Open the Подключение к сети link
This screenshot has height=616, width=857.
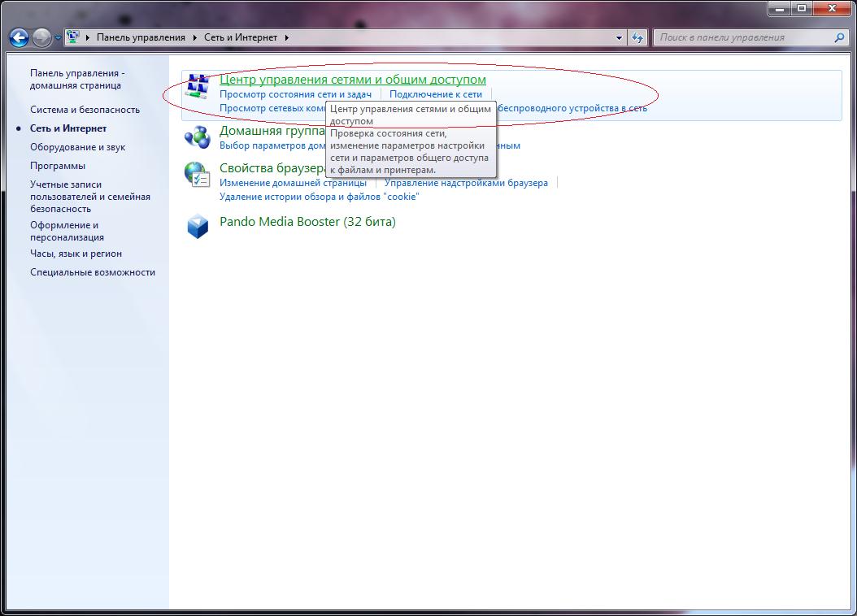coord(435,94)
